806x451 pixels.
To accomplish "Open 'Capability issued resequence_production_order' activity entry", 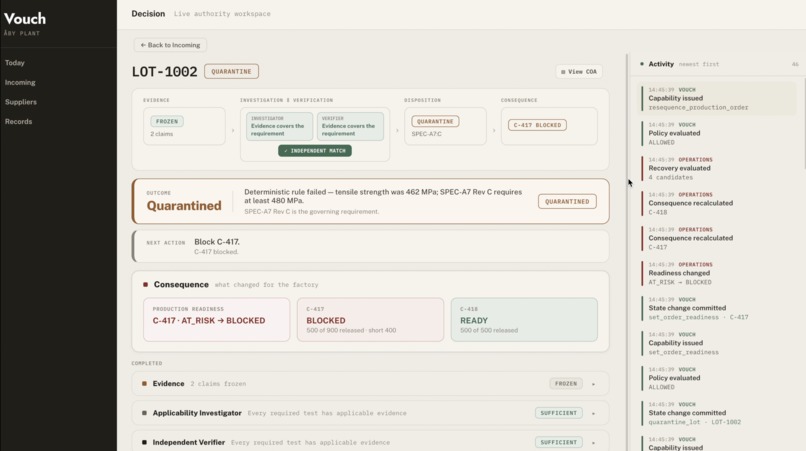I will pos(717,98).
